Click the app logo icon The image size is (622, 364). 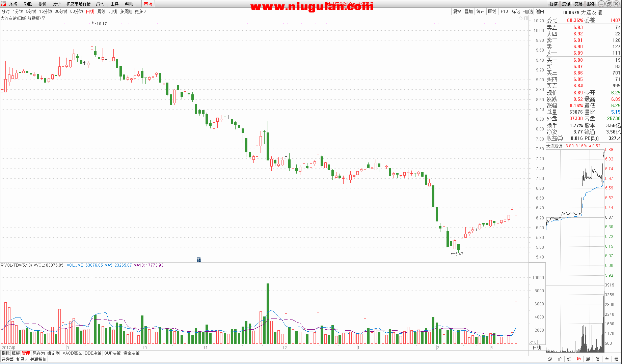(3, 4)
